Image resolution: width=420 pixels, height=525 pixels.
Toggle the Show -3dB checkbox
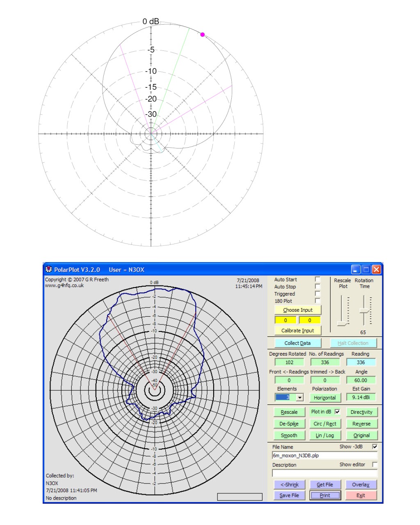374,447
